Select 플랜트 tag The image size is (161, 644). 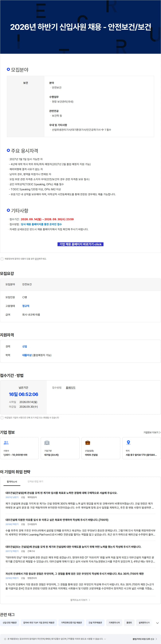[x=129, y=623]
